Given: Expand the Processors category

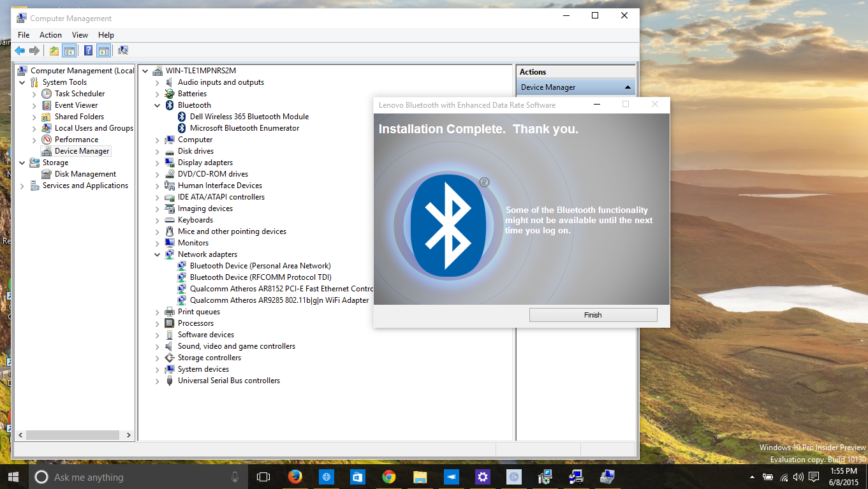Looking at the screenshot, I should [158, 323].
